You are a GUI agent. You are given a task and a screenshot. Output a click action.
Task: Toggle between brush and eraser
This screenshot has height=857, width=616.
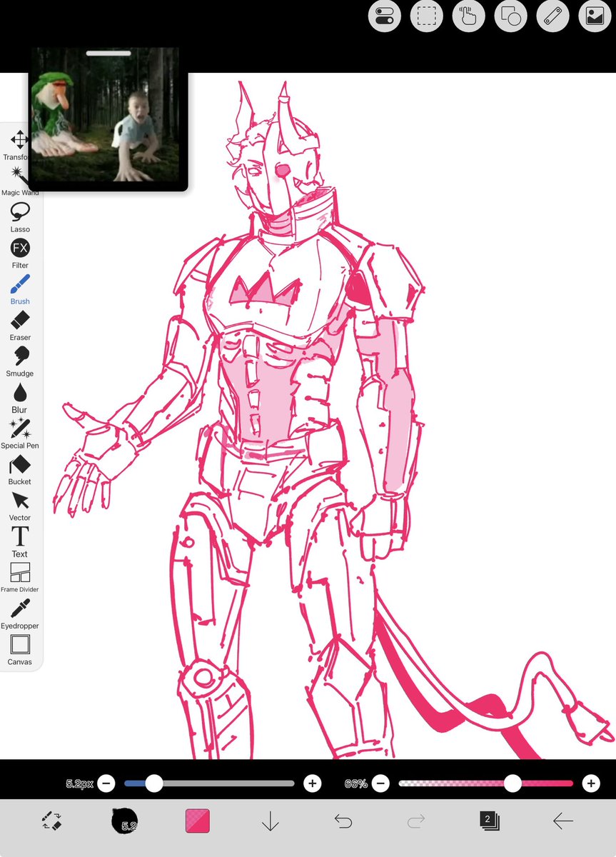pos(52,821)
